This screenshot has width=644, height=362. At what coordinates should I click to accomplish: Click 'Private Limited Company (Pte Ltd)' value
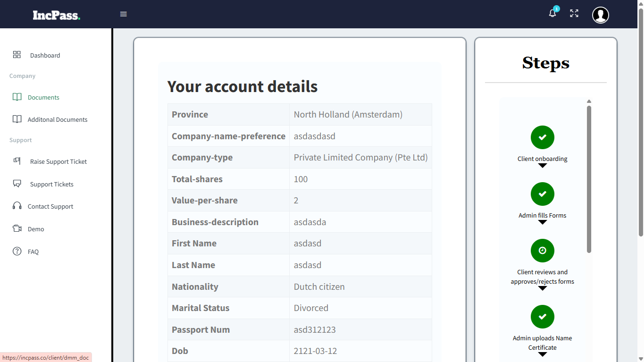coord(361,157)
